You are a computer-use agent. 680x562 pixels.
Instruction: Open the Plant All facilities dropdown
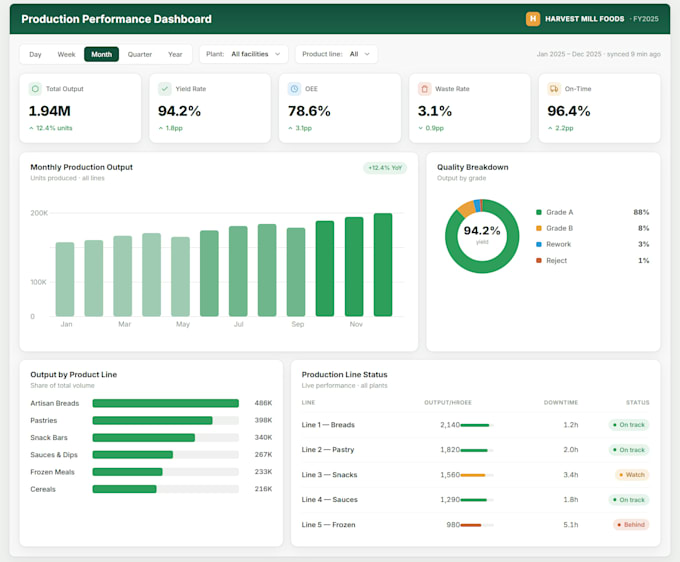(244, 54)
